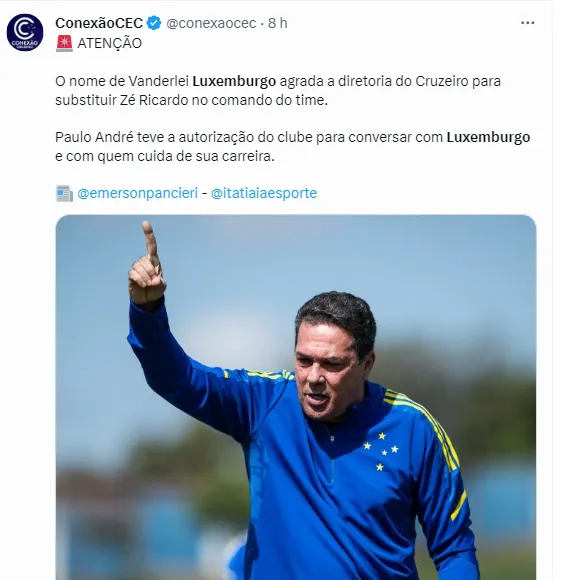Click the 'substituir Zé Ricardo' text line

191,100
